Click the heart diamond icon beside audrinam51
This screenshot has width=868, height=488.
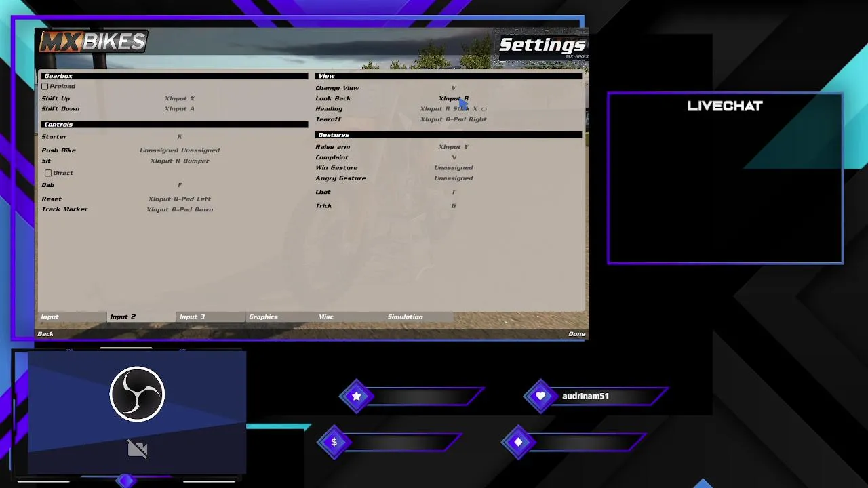coord(540,396)
